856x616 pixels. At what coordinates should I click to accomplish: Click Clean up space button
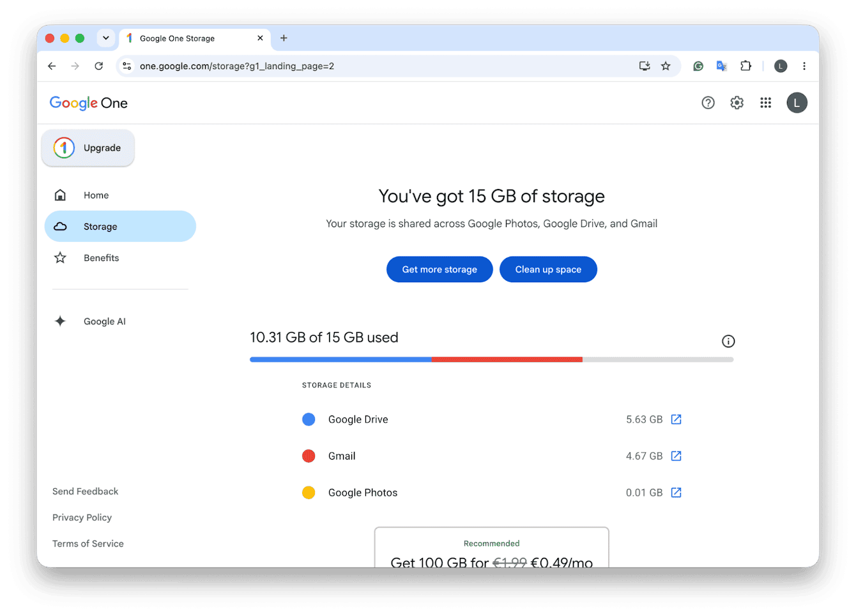tap(548, 269)
